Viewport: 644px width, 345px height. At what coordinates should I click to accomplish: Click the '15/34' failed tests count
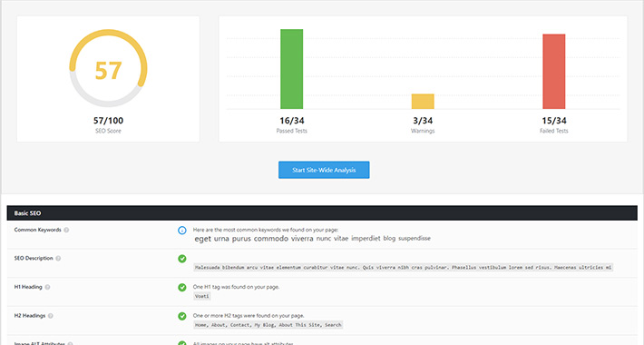(x=553, y=121)
